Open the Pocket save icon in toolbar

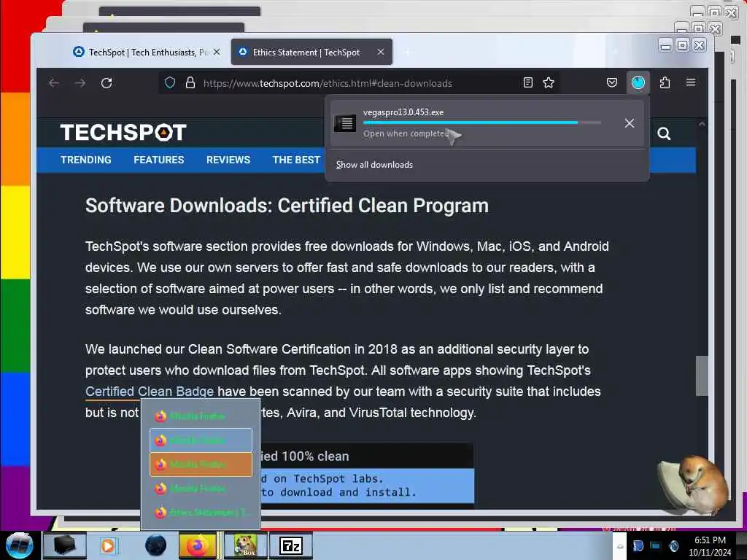point(612,83)
